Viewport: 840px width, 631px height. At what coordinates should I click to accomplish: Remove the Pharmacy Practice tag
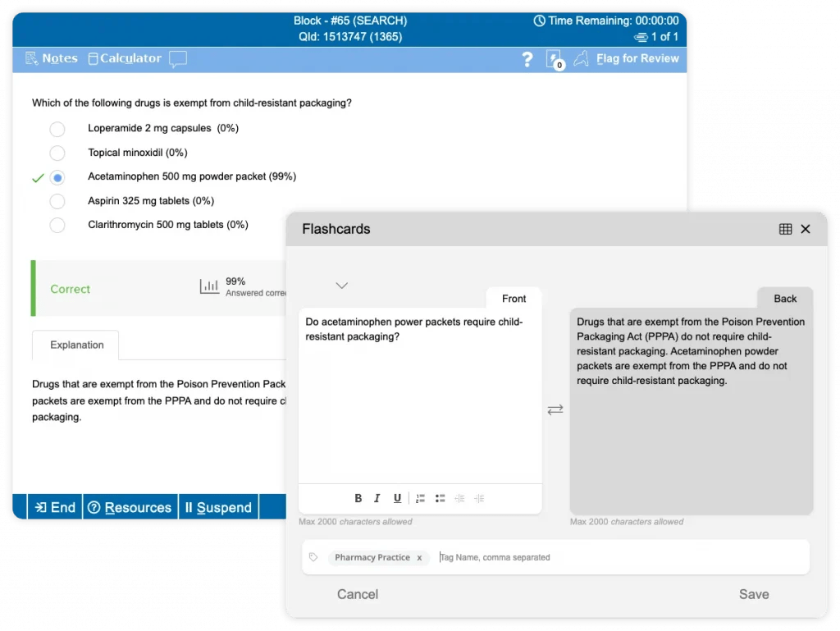pyautogui.click(x=419, y=558)
